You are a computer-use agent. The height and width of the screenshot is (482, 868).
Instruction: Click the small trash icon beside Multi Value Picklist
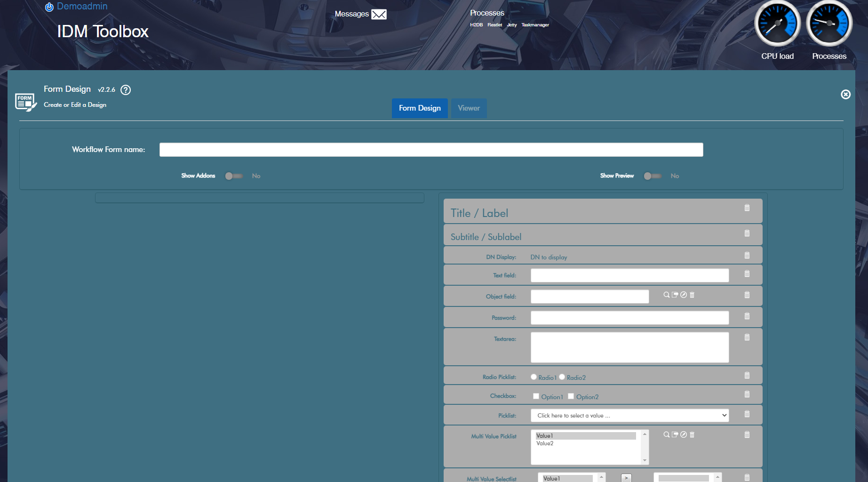(692, 435)
